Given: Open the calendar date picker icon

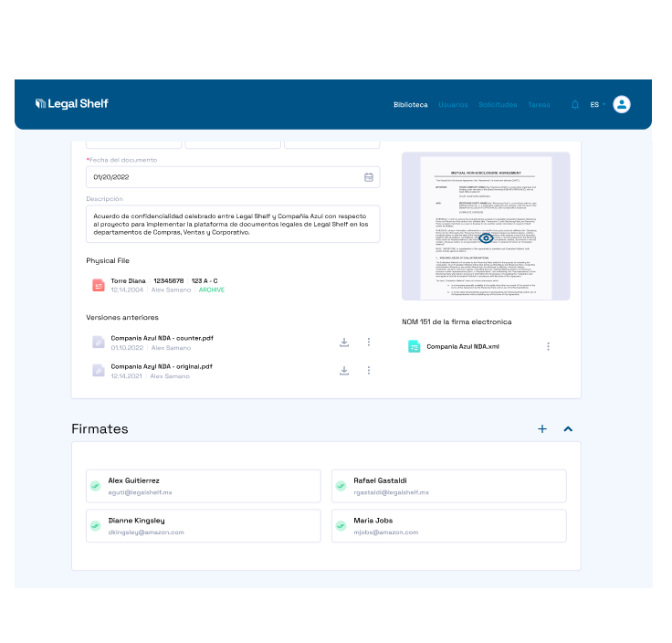Looking at the screenshot, I should coord(369,177).
